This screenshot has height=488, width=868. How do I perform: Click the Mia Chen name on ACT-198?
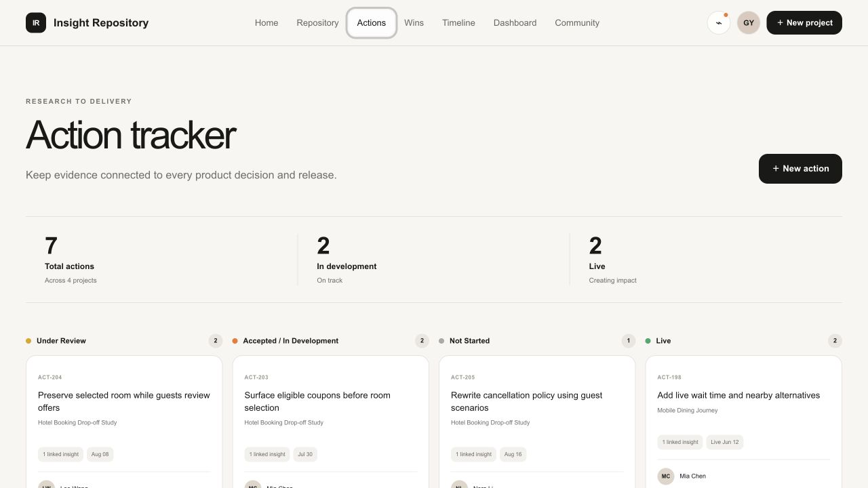692,476
